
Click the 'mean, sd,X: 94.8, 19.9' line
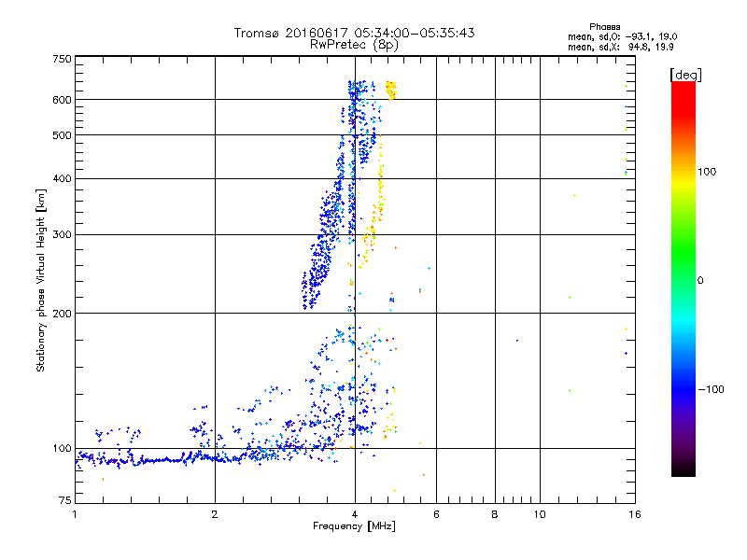(x=620, y=47)
